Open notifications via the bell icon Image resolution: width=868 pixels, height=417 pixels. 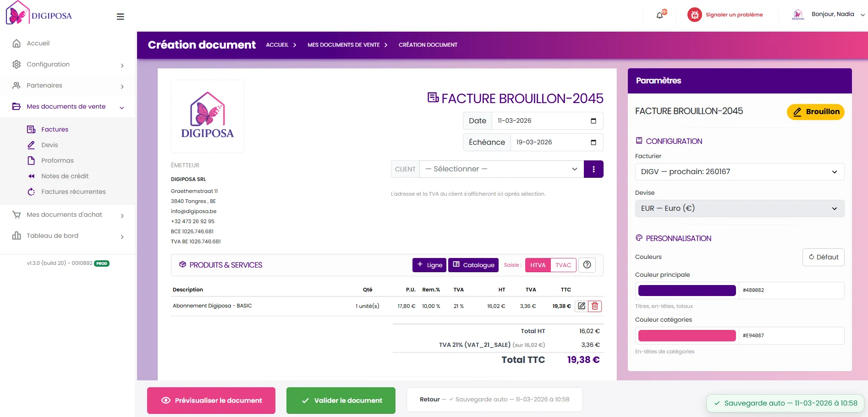pos(659,15)
